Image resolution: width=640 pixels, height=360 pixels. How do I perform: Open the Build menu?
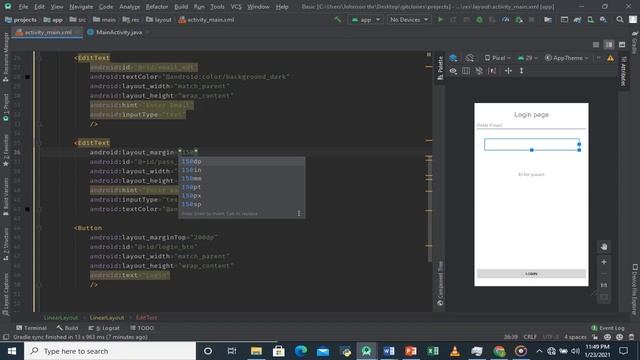[x=181, y=7]
